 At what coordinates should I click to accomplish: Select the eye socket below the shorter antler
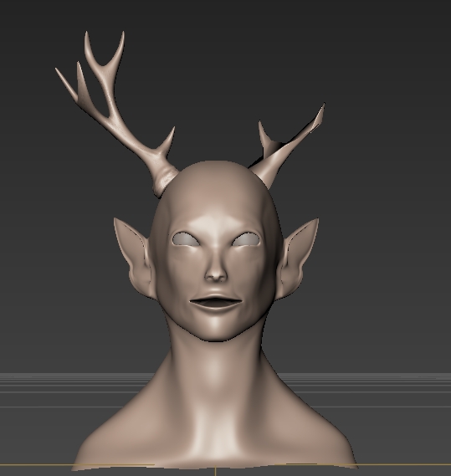pyautogui.click(x=246, y=239)
